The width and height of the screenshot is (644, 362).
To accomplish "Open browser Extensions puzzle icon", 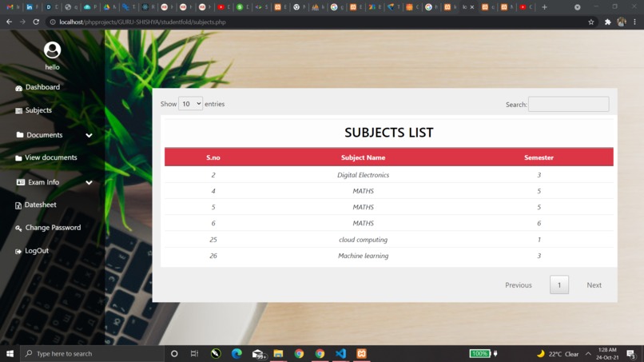I will [x=608, y=22].
